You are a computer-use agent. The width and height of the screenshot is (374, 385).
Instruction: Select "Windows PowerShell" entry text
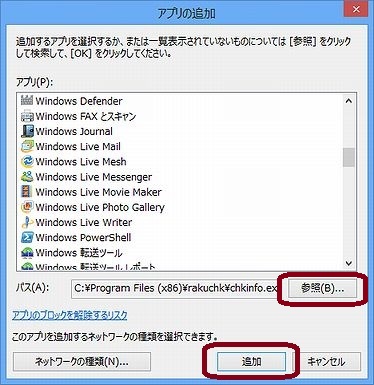click(83, 238)
